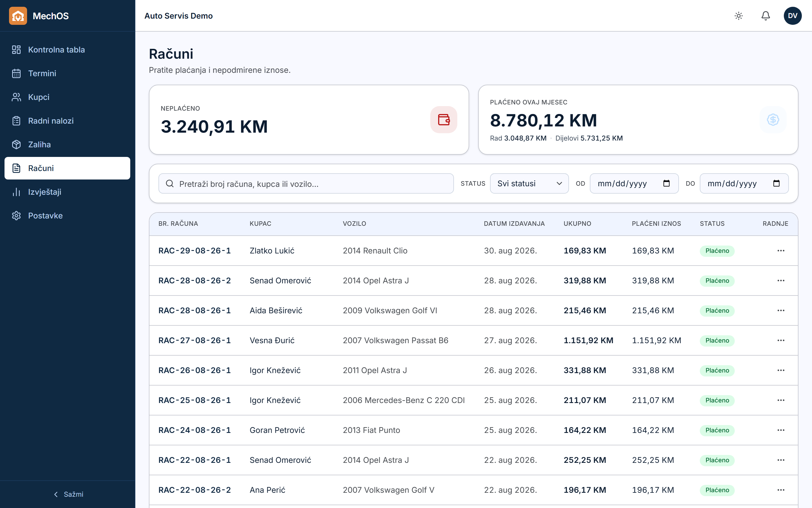
Task: Open actions menu for RAC-24-08-26-1
Action: coord(781,430)
